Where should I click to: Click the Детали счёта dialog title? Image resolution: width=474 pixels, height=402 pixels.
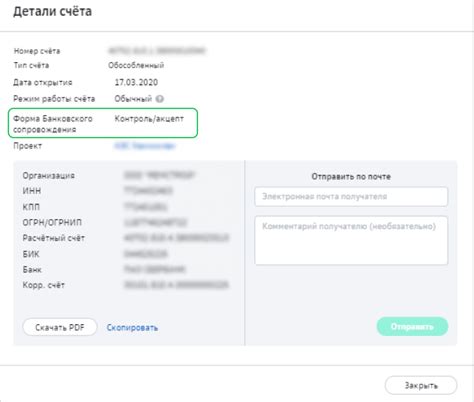pos(52,11)
